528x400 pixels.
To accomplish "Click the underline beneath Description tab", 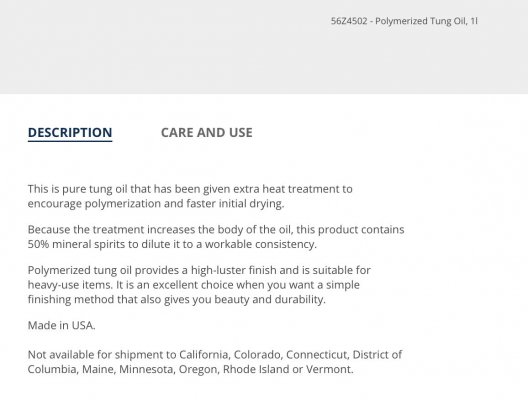I will click(70, 141).
